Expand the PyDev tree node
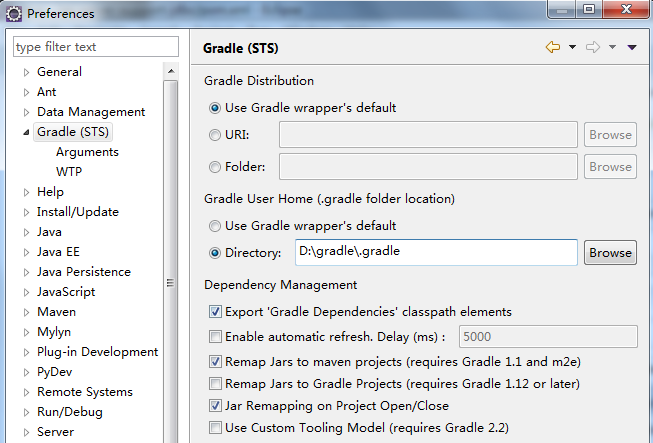Screen dimensions: 653x443 26,372
